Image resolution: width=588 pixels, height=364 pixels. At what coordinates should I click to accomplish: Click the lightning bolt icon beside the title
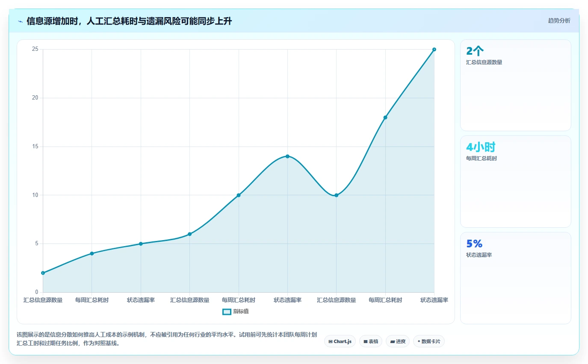(x=21, y=21)
